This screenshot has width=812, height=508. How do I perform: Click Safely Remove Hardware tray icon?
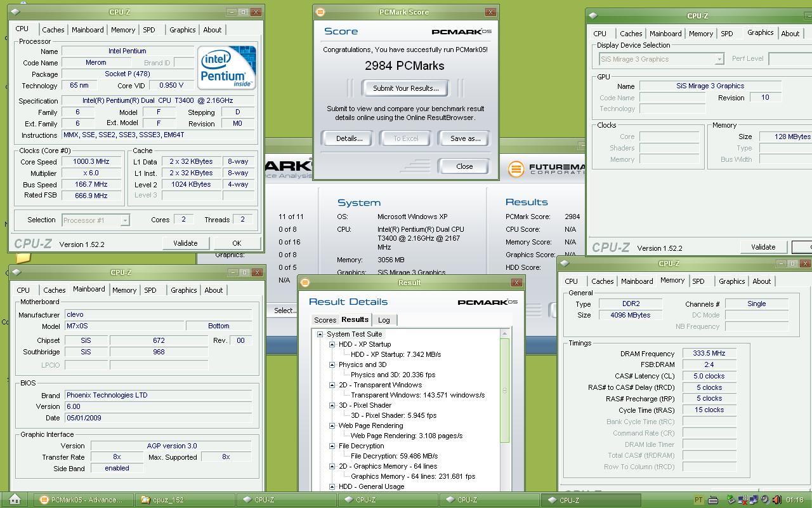731,500
